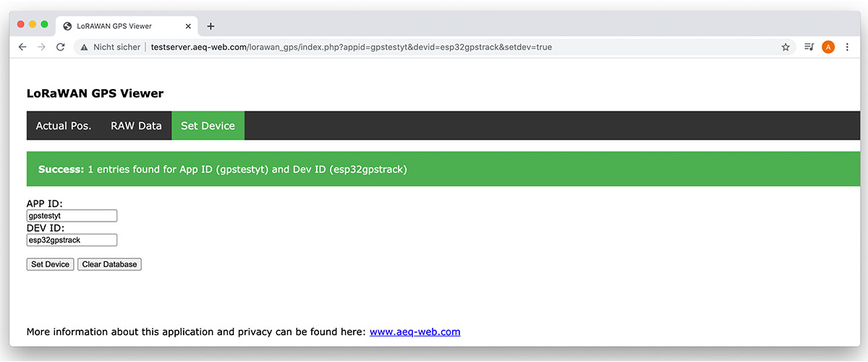Viewport: 868px width, 362px height.
Task: Go back using the browser back arrow
Action: point(22,47)
